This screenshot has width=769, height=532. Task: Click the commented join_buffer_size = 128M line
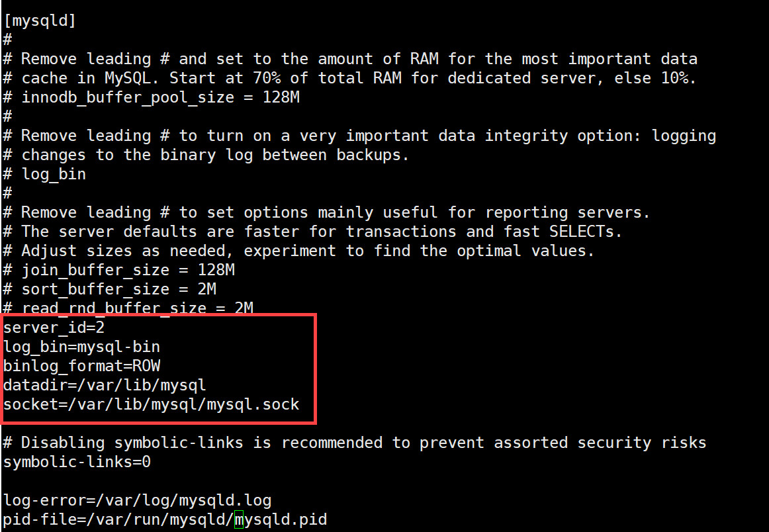128,270
